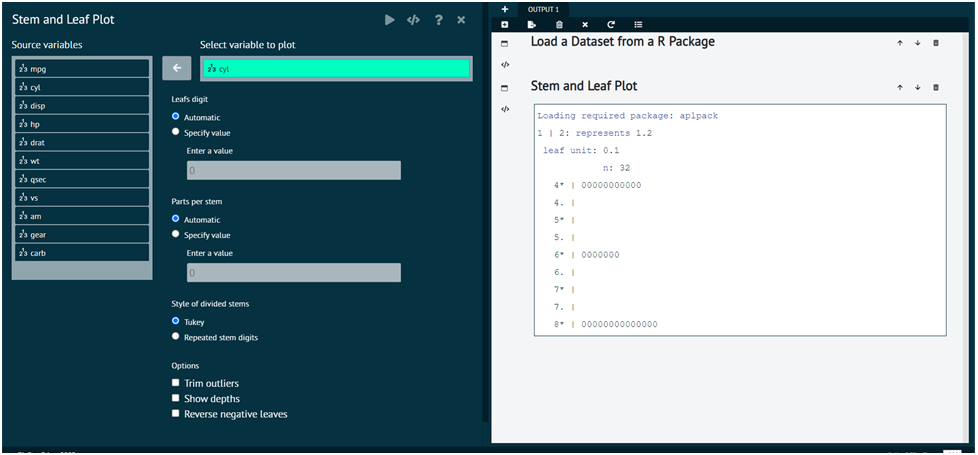Select Automatic for Leafs digit
The width and height of the screenshot is (978, 455).
tap(176, 117)
